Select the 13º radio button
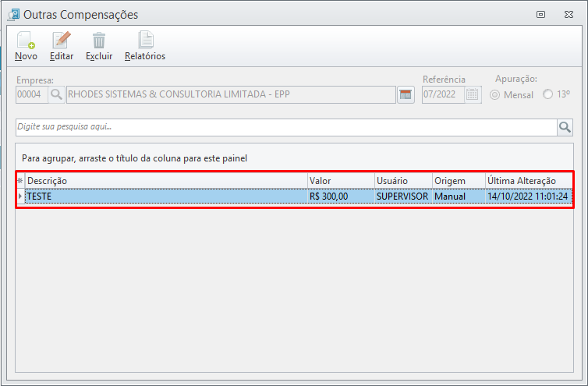The width and height of the screenshot is (588, 386). pyautogui.click(x=548, y=94)
